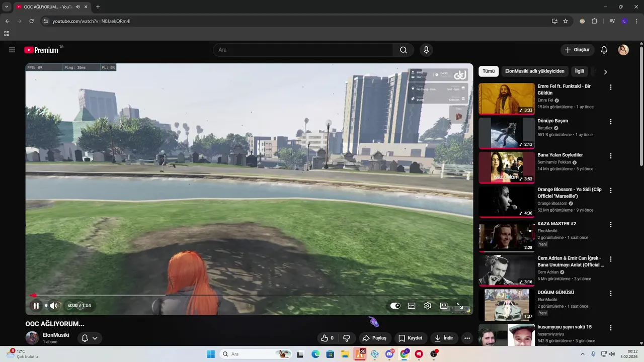Open options for Cem Adrian video

pos(611,259)
